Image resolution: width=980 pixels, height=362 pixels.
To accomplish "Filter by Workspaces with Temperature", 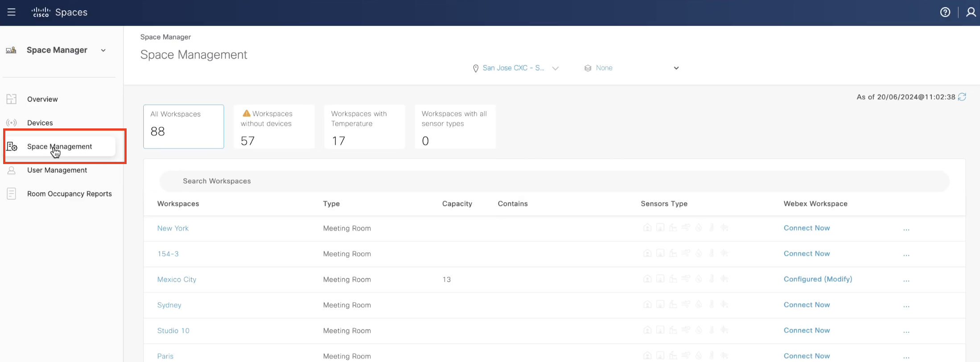I will [x=364, y=127].
